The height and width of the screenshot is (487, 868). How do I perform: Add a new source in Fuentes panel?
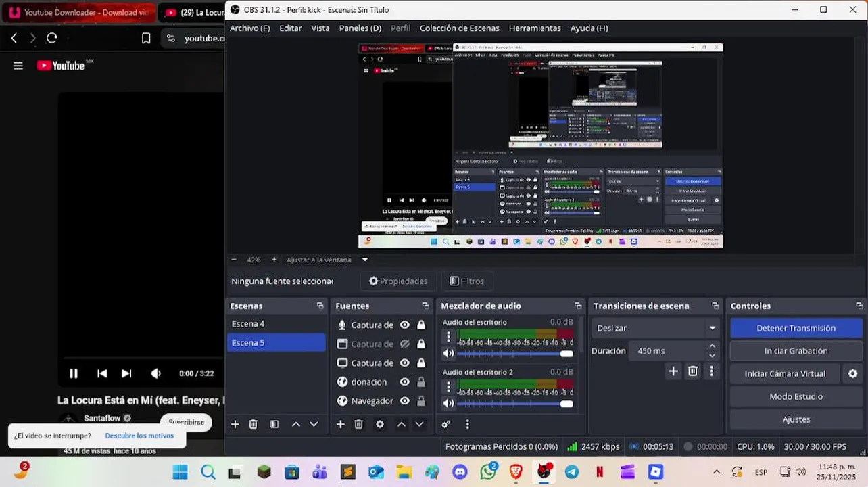(x=340, y=424)
